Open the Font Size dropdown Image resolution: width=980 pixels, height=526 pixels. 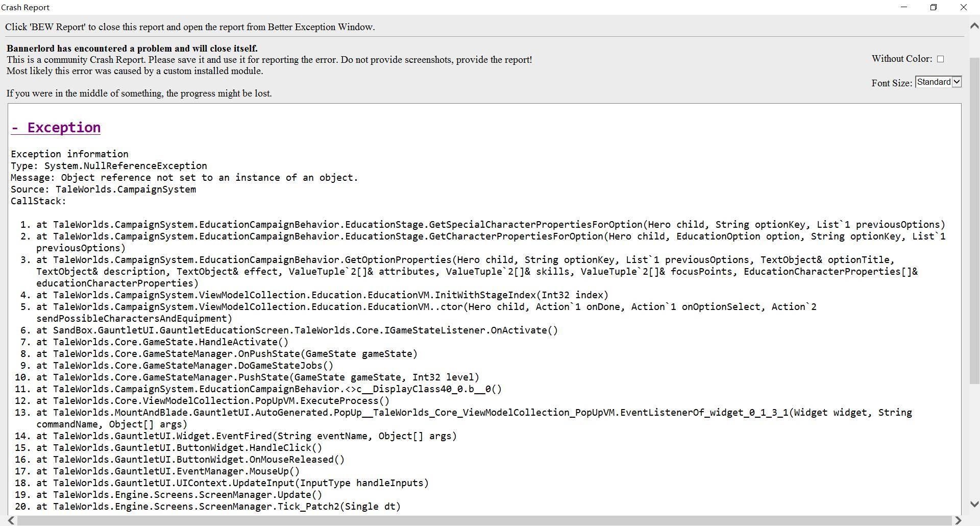point(938,82)
